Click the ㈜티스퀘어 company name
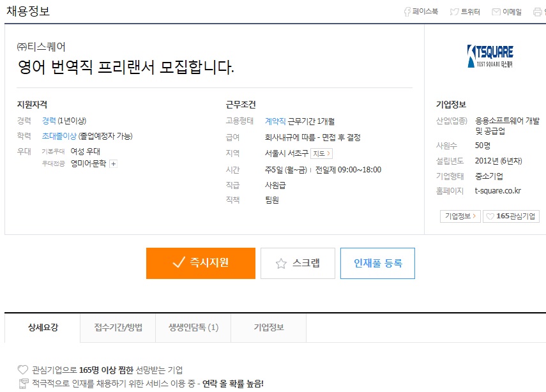The height and width of the screenshot is (392, 546). click(x=41, y=47)
